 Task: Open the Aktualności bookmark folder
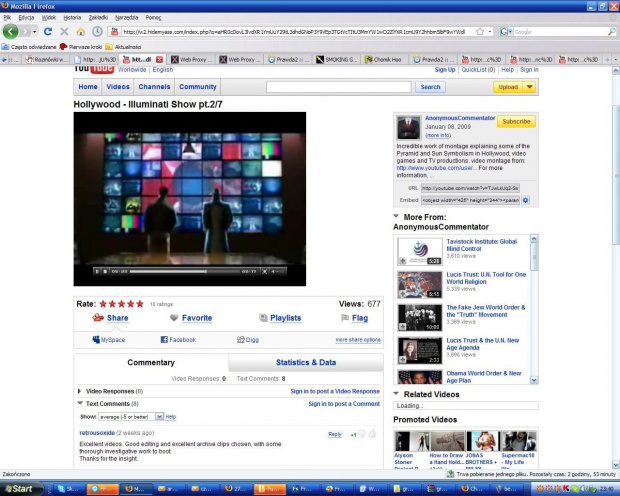point(123,47)
